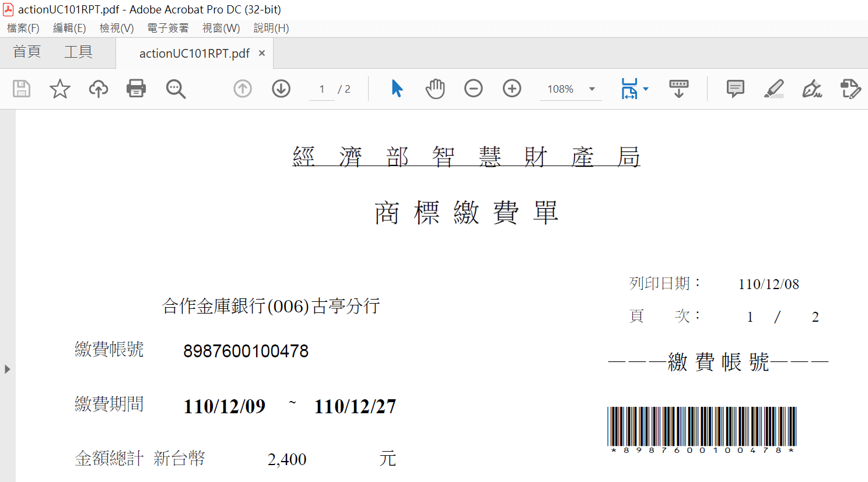Close the actionUC101RPT.pdf tab
Viewport: 868px width, 482px height.
[262, 53]
